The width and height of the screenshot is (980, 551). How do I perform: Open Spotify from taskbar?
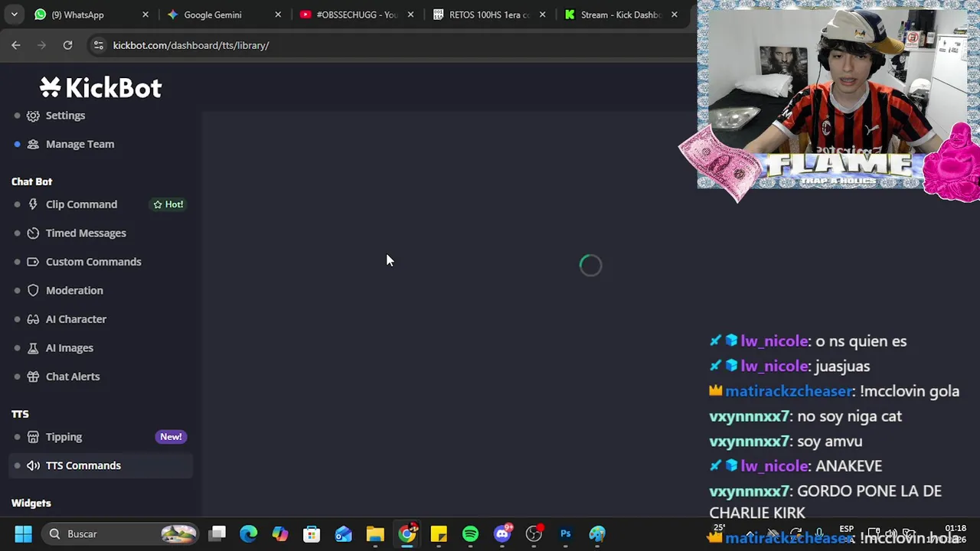click(x=470, y=534)
